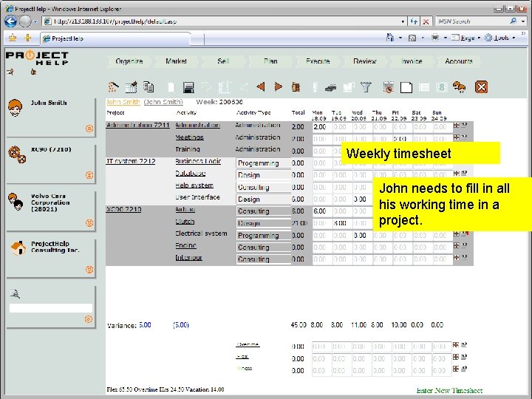This screenshot has height=399, width=532.
Task: Click the calendar number 8 toolbar icon
Action: tap(441, 87)
